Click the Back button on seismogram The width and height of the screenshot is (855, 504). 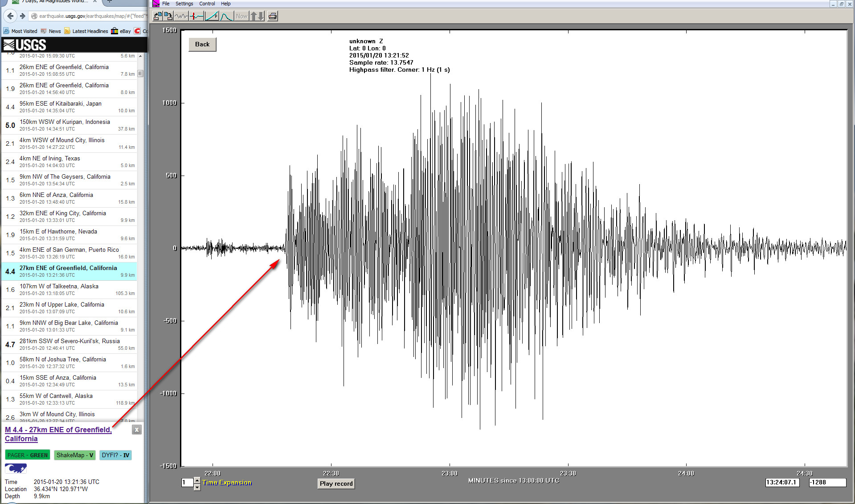point(202,44)
